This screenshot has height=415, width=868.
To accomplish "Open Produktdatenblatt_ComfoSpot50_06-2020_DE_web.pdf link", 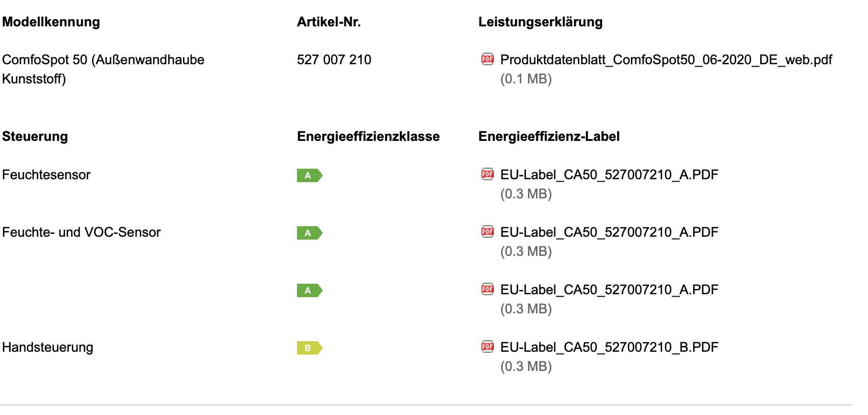I will point(666,60).
